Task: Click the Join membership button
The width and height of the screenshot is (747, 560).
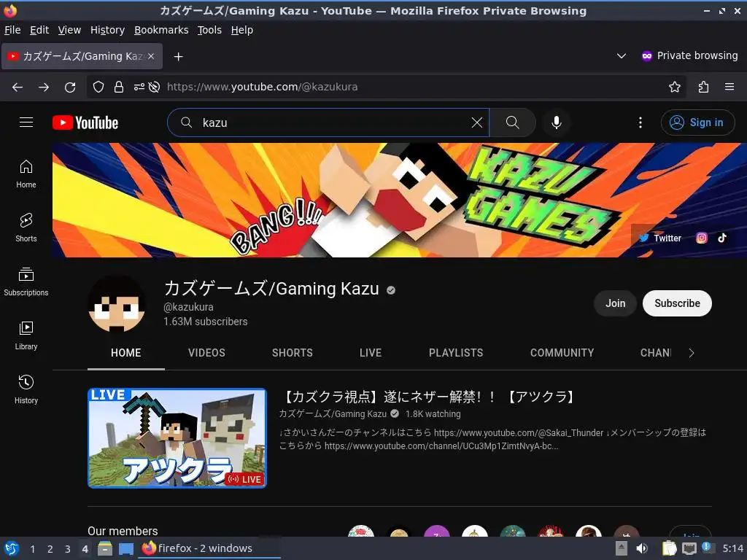Action: point(615,303)
